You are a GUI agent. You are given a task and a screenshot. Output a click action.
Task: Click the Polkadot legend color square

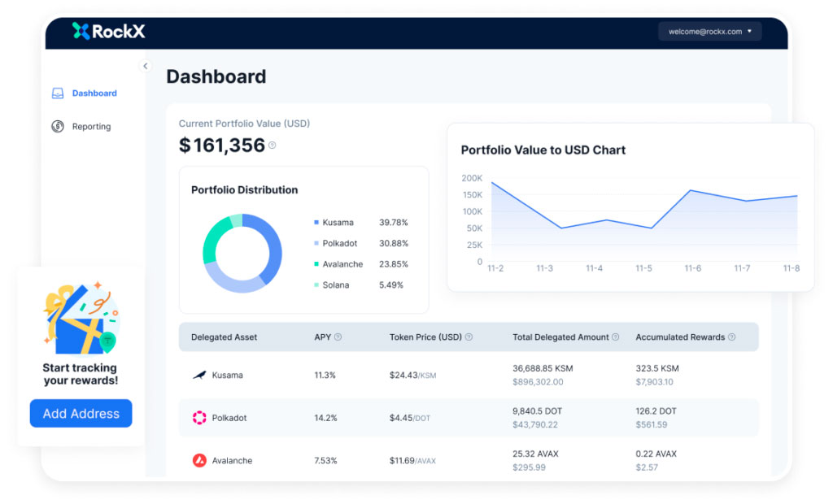pos(316,243)
